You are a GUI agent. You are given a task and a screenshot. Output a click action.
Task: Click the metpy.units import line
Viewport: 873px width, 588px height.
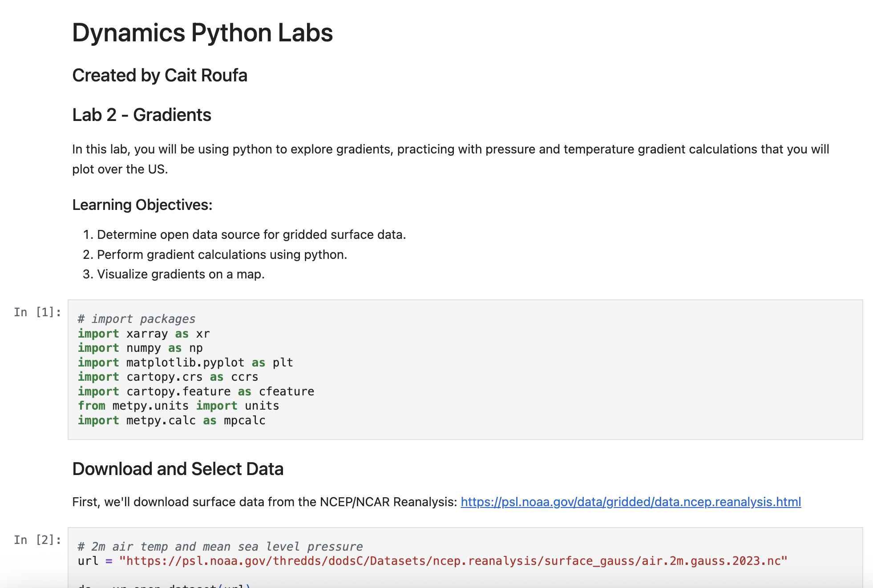tap(178, 406)
